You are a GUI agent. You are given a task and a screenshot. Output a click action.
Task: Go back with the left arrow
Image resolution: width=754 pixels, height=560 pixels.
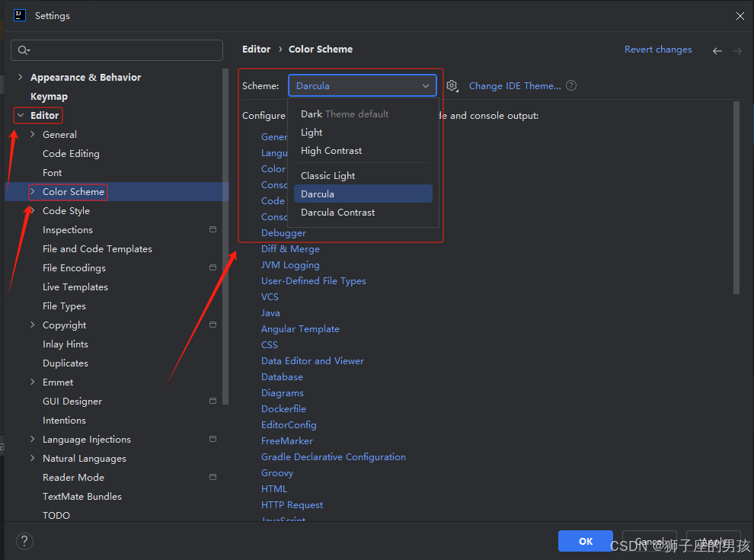(x=717, y=51)
